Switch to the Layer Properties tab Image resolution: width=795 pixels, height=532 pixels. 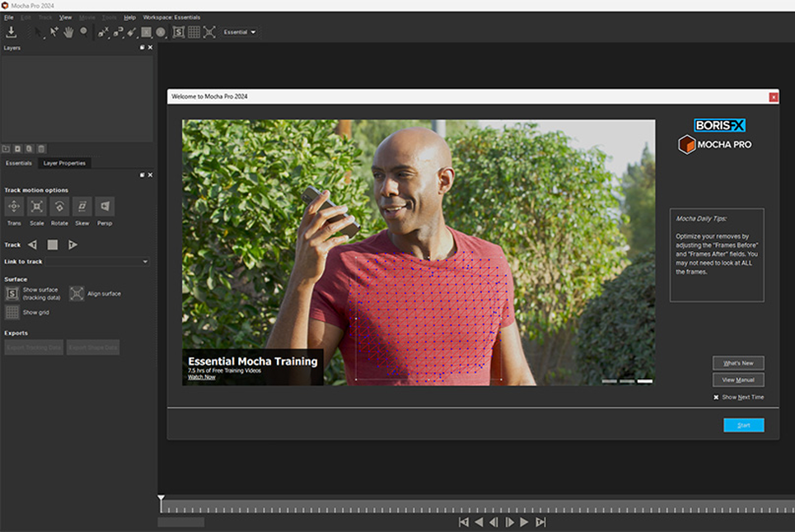pos(64,163)
